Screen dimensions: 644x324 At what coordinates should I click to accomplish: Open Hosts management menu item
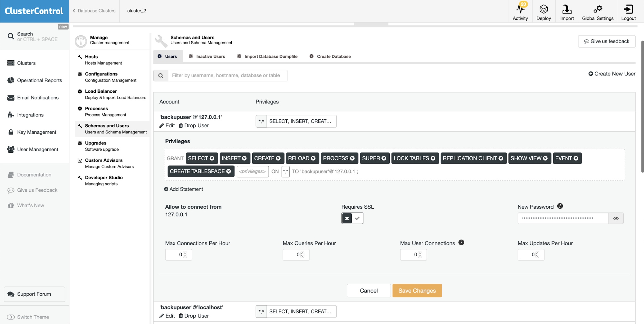pos(112,60)
